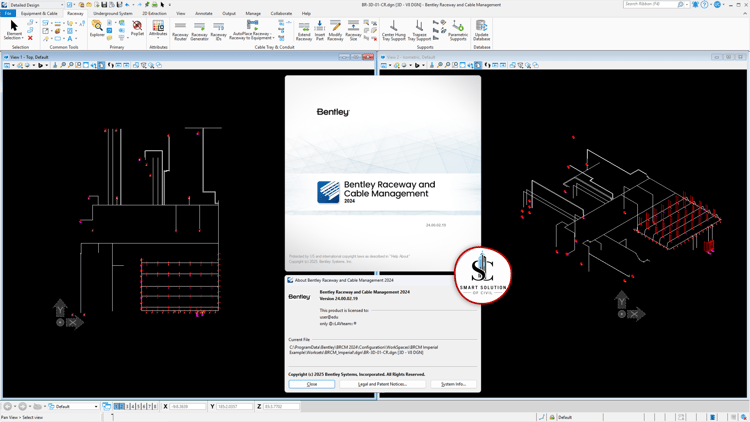Switch to the Equipment & Cable tab

pyautogui.click(x=39, y=13)
